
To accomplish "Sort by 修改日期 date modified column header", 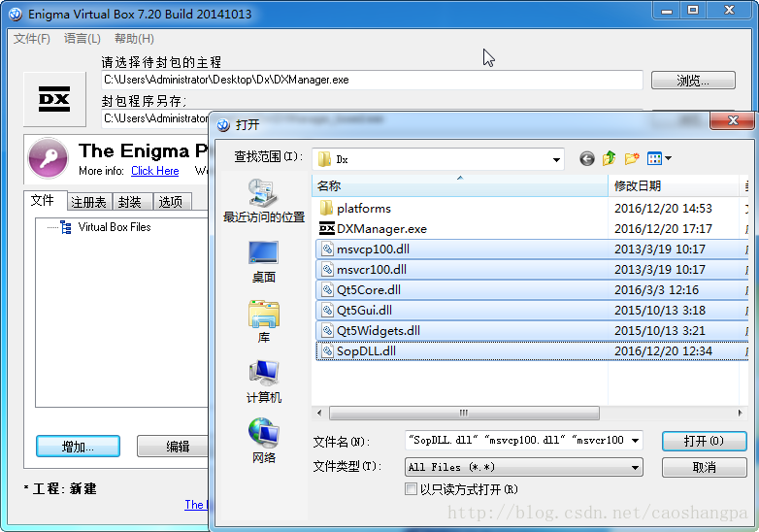I will pos(674,185).
